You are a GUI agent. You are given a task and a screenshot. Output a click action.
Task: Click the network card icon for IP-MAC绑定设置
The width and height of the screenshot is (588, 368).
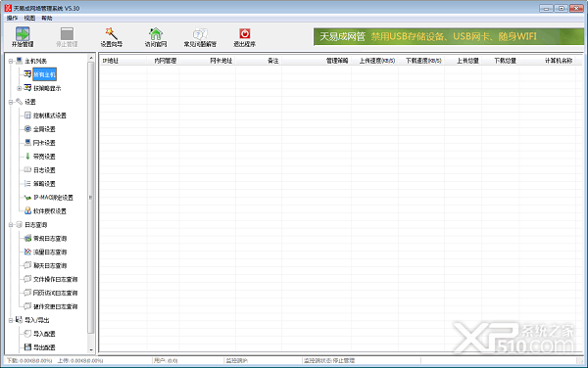(x=27, y=198)
